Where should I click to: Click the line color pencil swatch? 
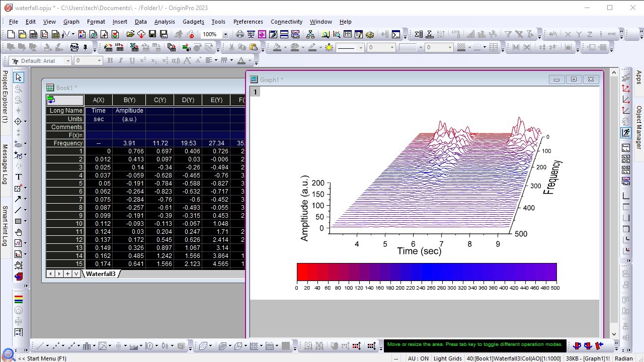click(312, 47)
